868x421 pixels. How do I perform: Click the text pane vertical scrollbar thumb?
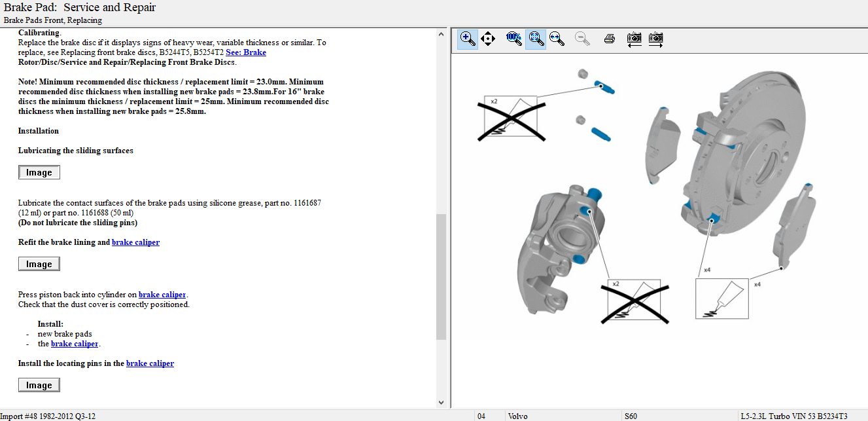441,276
